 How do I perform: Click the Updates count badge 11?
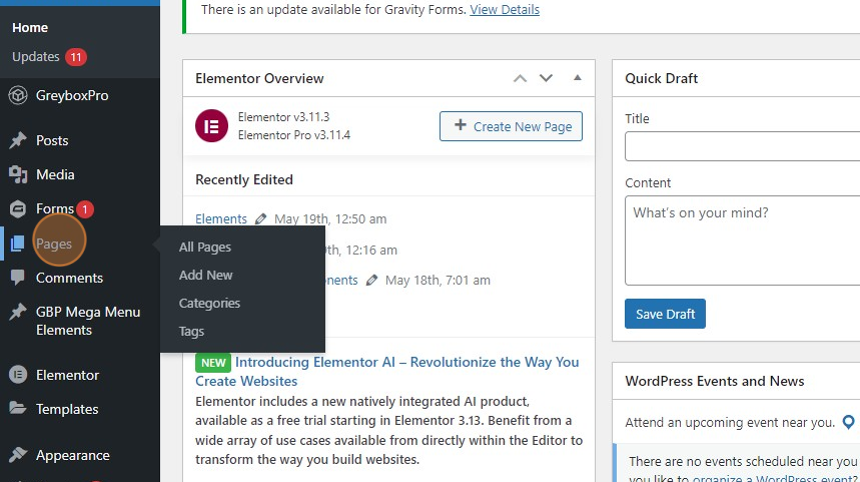(x=76, y=57)
